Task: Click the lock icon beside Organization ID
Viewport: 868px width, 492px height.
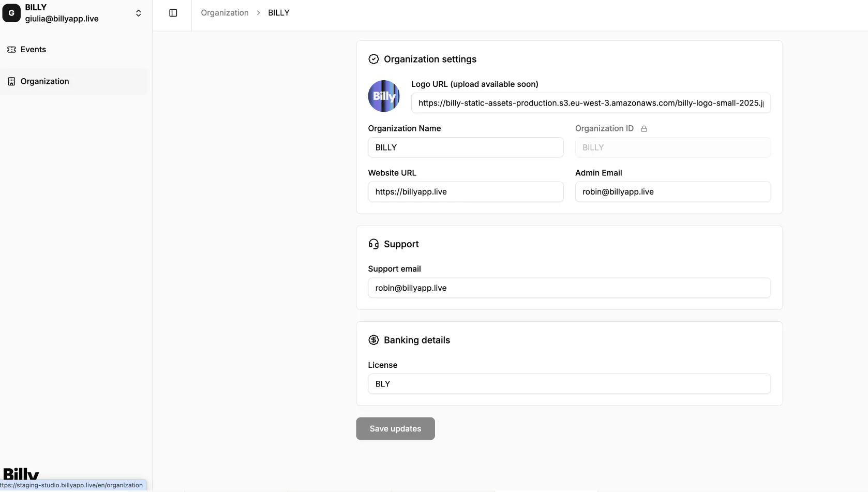Action: (644, 129)
